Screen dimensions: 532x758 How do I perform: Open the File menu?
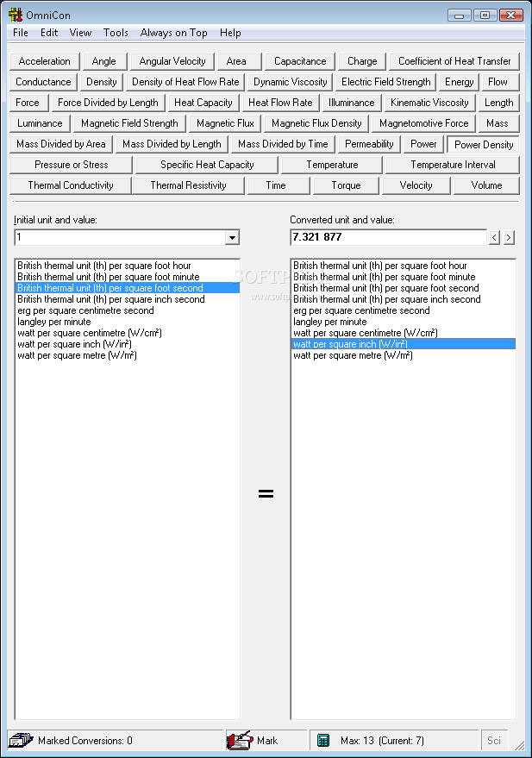[x=21, y=33]
